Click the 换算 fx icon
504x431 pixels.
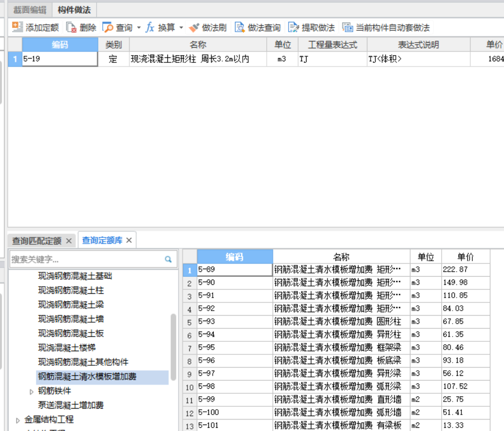point(150,28)
